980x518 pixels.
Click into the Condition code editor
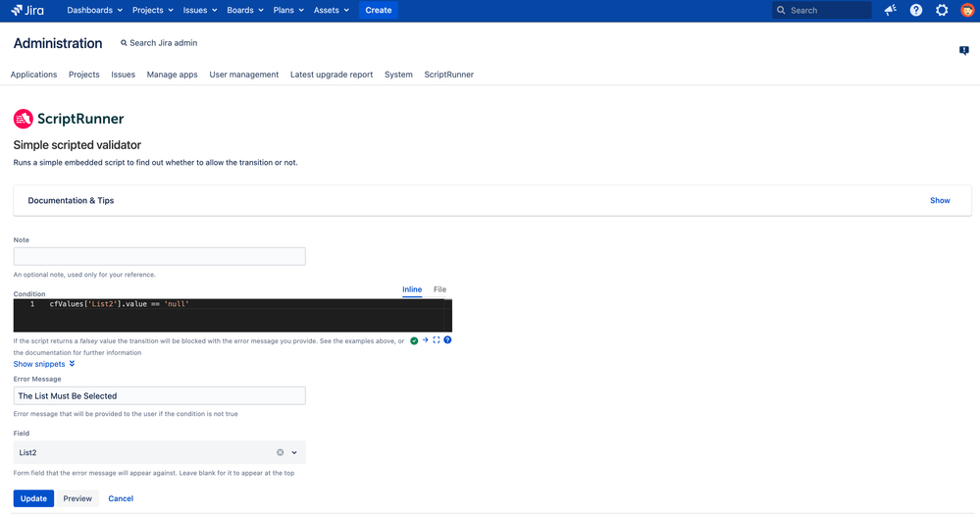point(232,315)
